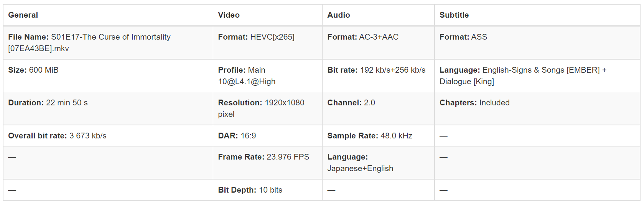Select the Size 600 MiB cell
Viewport: 644px width, 203px height.
point(33,70)
